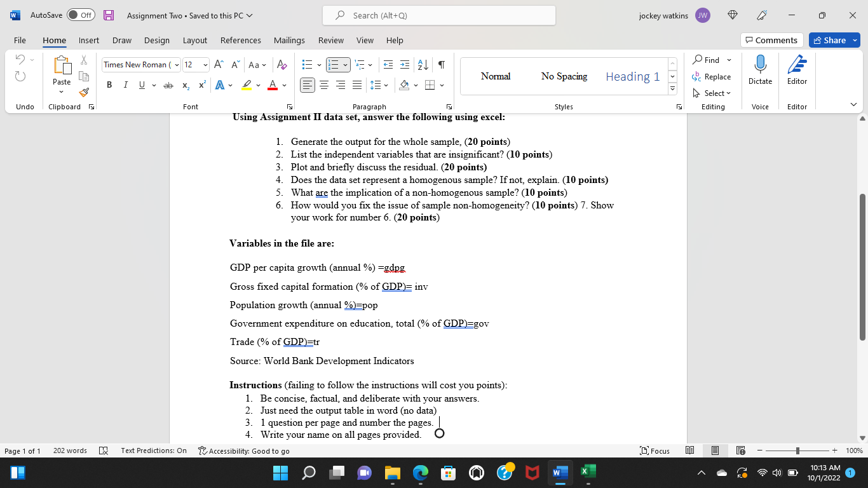This screenshot has height=488, width=868.
Task: Toggle bold formatting
Action: pyautogui.click(x=109, y=85)
